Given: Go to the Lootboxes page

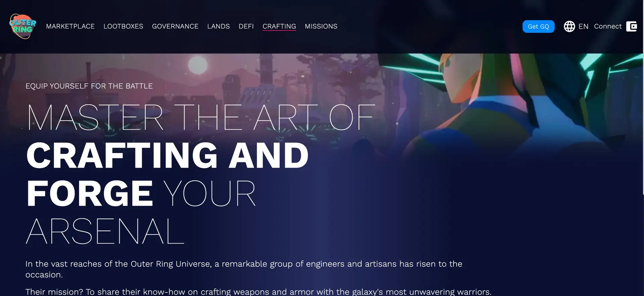Looking at the screenshot, I should point(123,26).
